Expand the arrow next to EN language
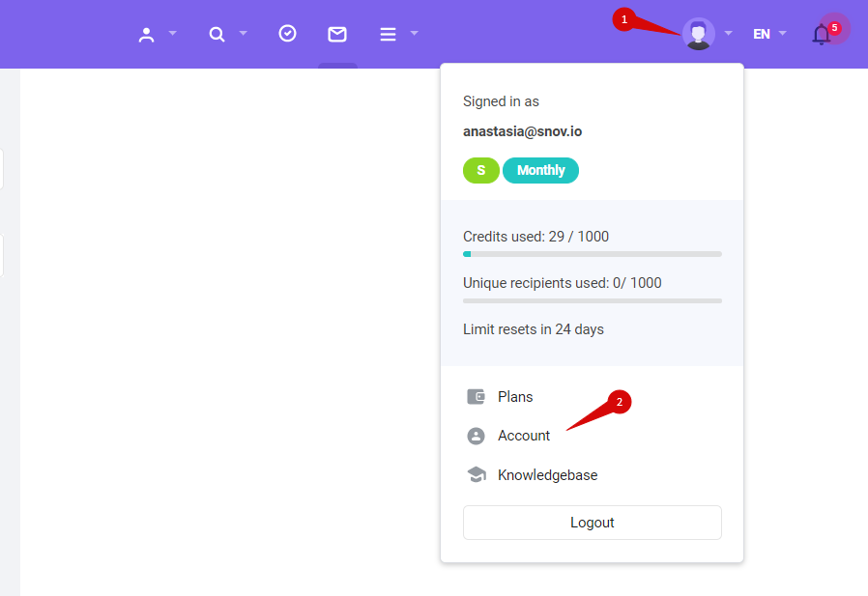Image resolution: width=868 pixels, height=596 pixels. coord(783,33)
